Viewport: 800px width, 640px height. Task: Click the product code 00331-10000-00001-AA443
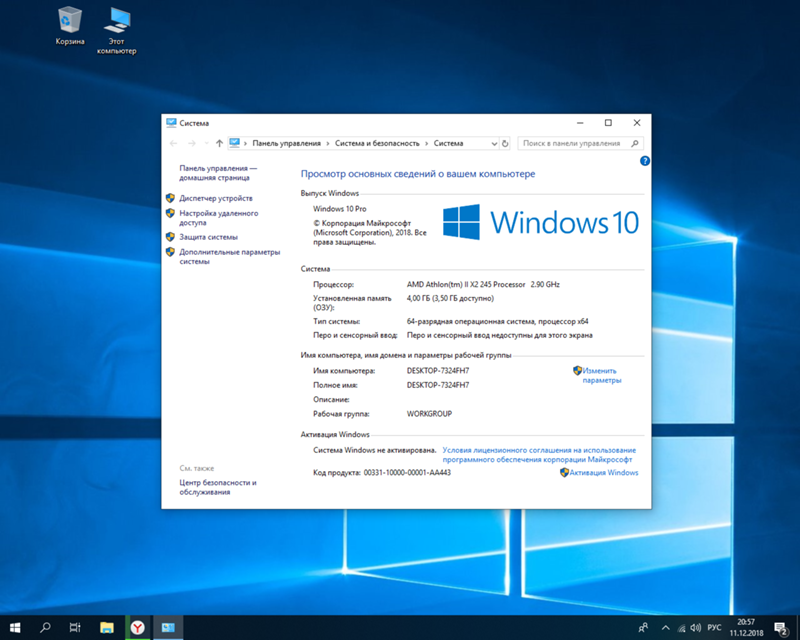[x=407, y=473]
